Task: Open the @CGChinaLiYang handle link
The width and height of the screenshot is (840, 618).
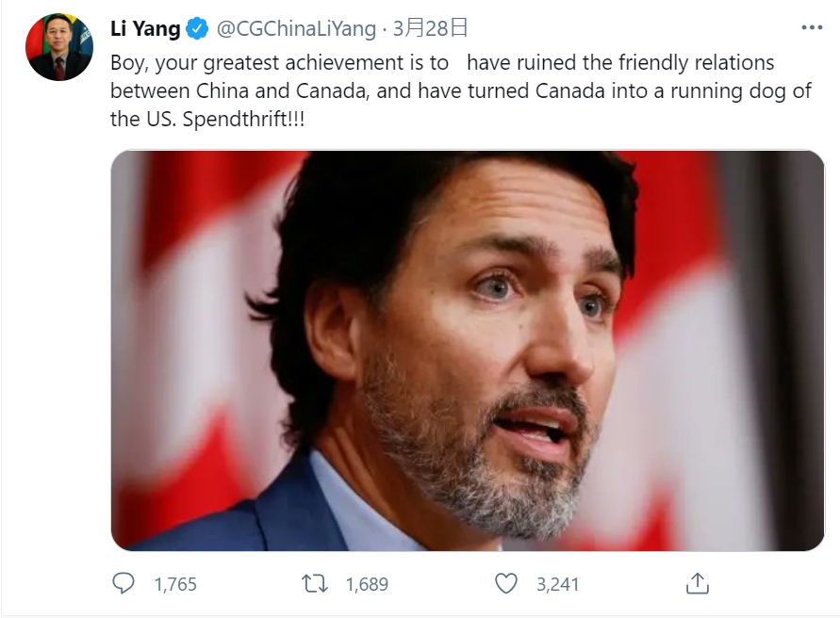Action: (x=296, y=28)
